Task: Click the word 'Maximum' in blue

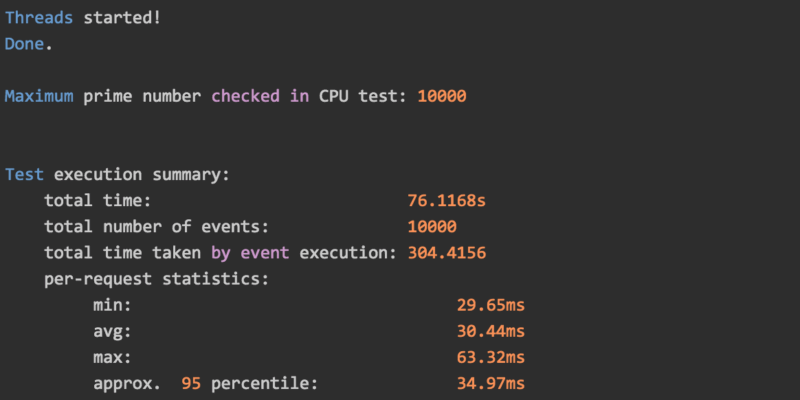Action: tap(38, 97)
